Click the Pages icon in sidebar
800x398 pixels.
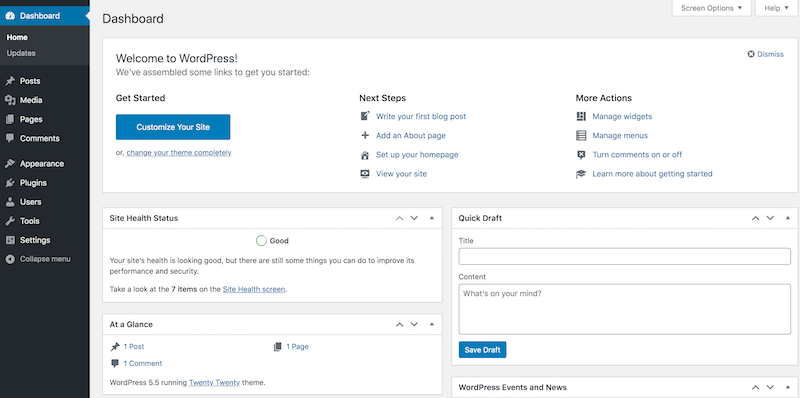click(10, 119)
